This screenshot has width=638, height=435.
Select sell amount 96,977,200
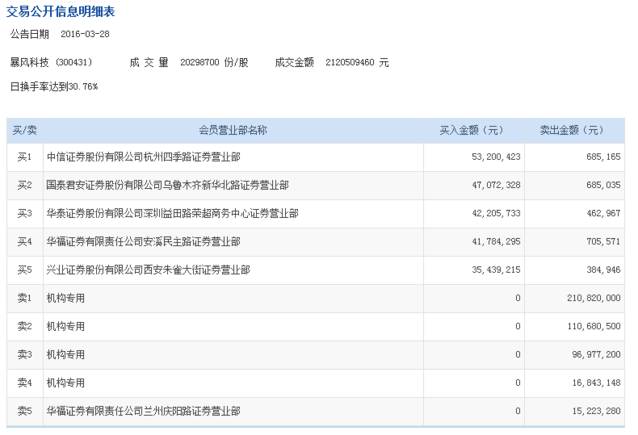pyautogui.click(x=596, y=354)
